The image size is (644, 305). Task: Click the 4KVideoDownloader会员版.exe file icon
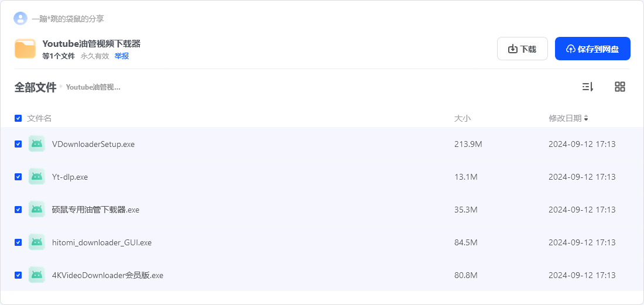click(37, 275)
